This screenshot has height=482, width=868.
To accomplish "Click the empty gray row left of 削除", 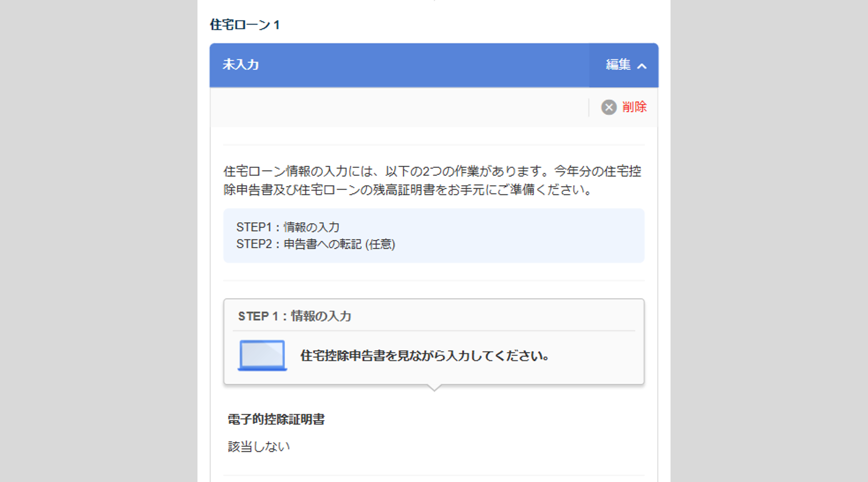I will (x=391, y=107).
